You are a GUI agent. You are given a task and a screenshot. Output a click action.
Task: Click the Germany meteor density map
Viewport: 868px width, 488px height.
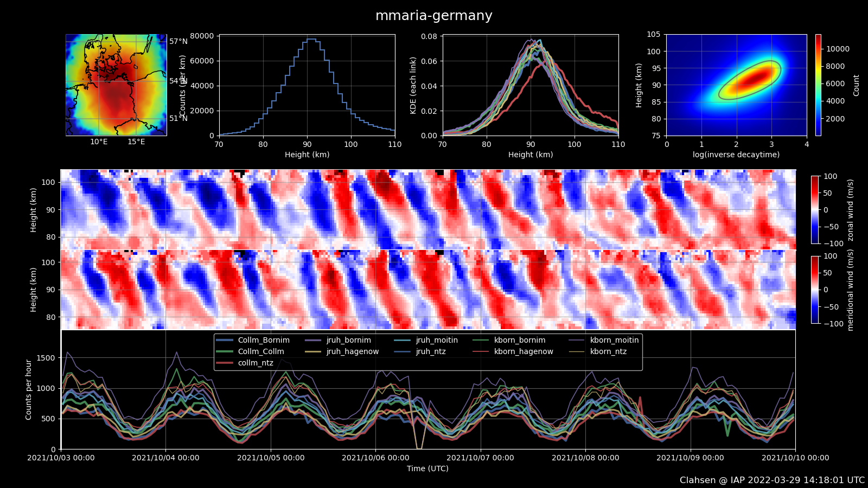point(116,85)
